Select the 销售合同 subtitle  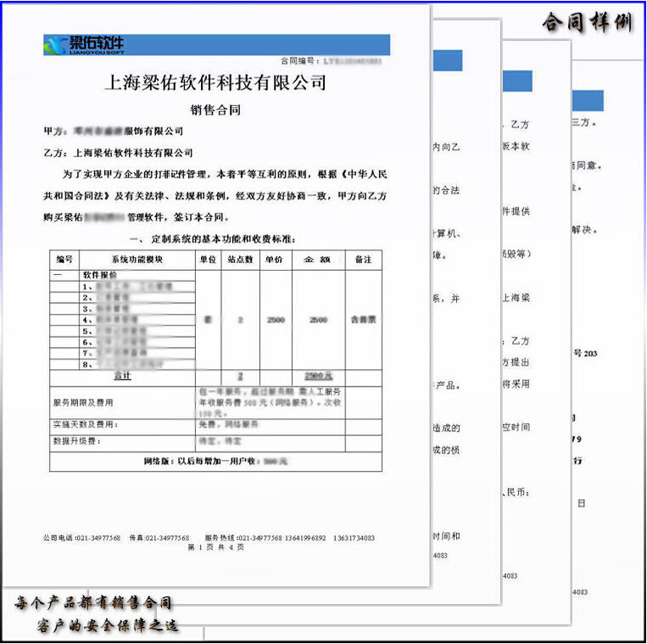pos(215,109)
